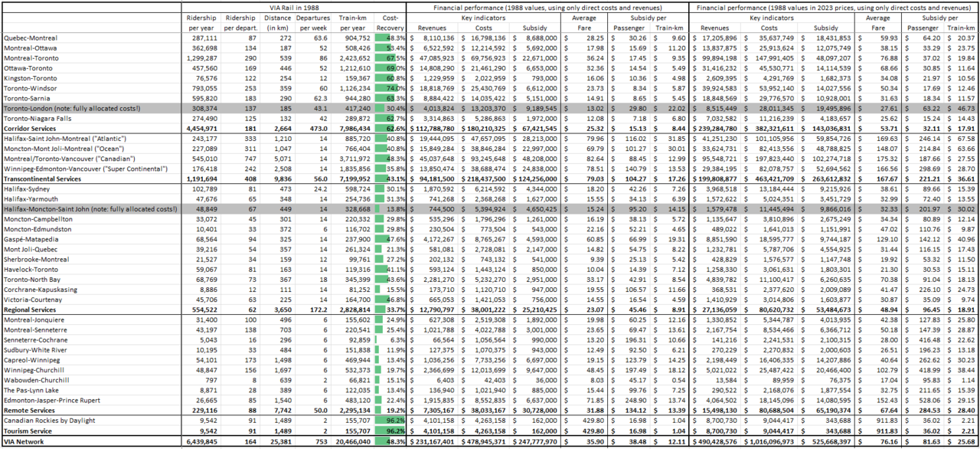Select the Departures per week column header
The image size is (980, 449).
pos(312,22)
